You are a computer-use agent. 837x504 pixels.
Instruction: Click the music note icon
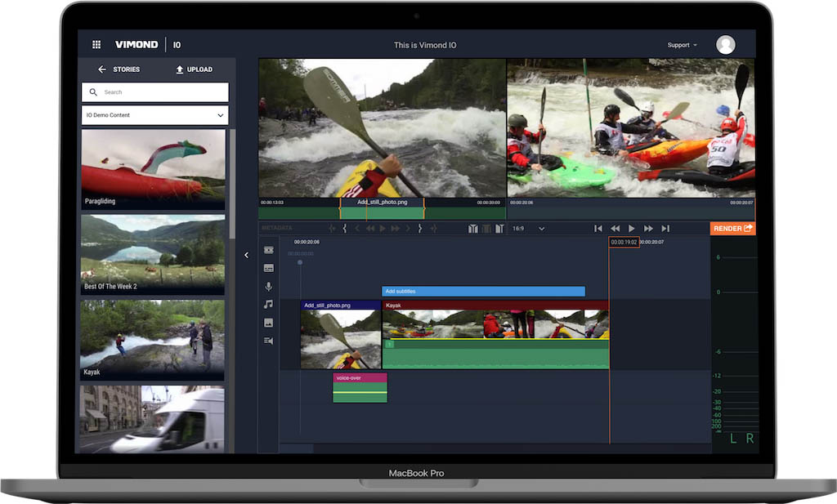pos(268,304)
